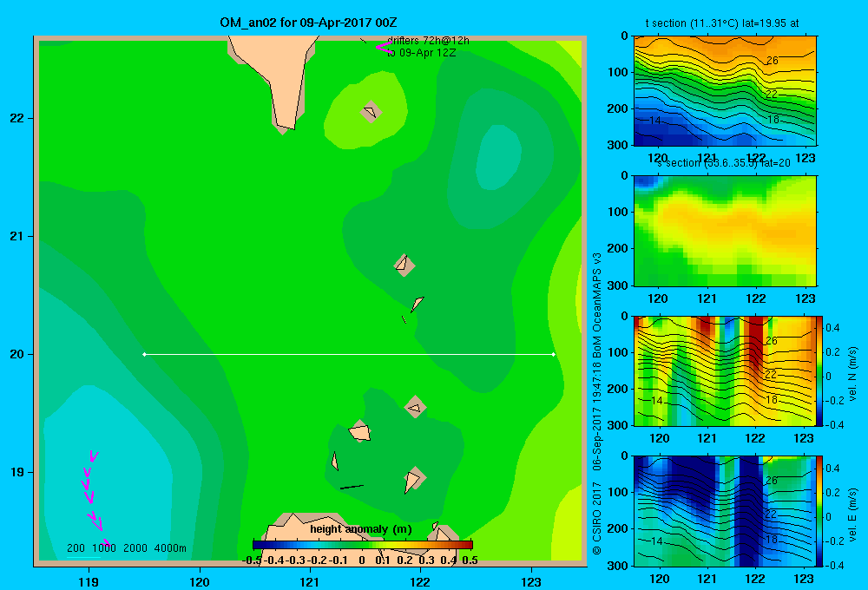Click the '-0.5' tick on height anomaly colorbar
868x590 pixels.
[x=253, y=560]
